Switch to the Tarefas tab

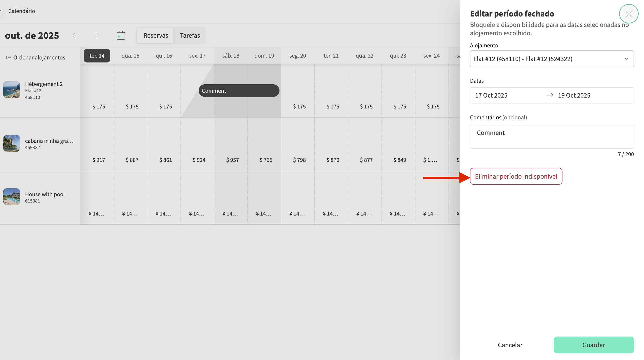190,36
